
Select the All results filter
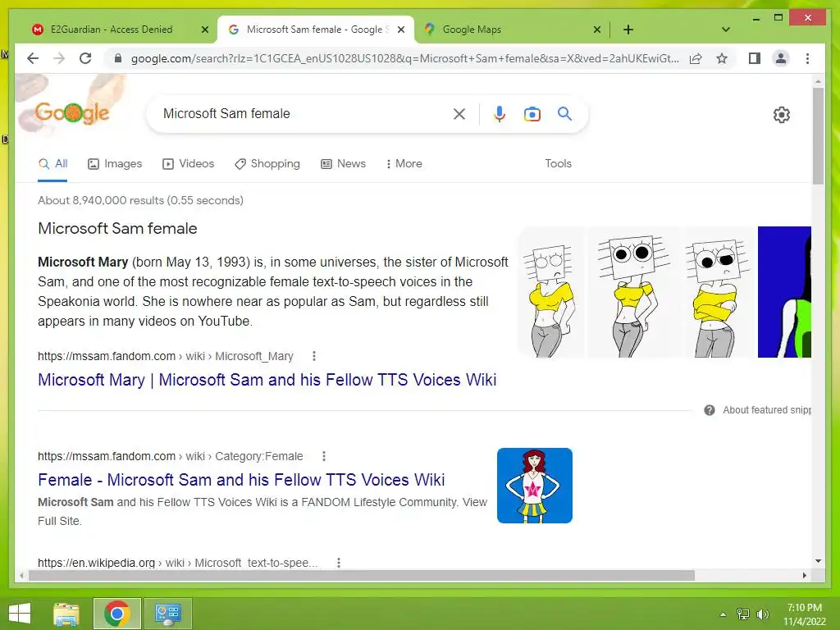53,164
